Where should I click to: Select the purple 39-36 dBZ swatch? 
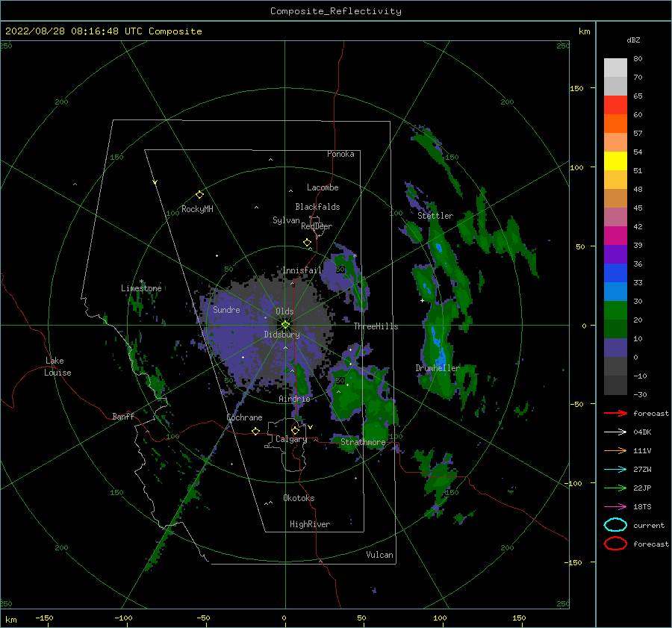(x=615, y=254)
